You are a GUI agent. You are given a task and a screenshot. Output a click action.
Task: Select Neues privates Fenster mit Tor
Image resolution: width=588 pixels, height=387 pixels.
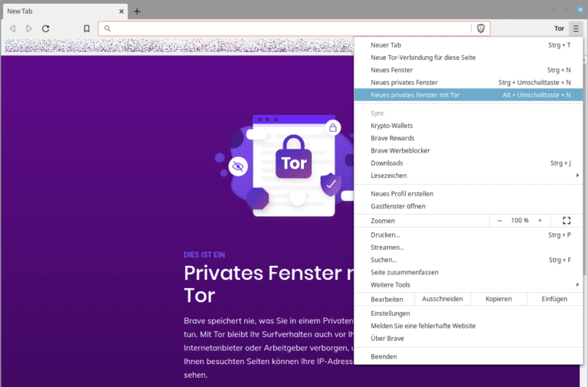(x=469, y=95)
